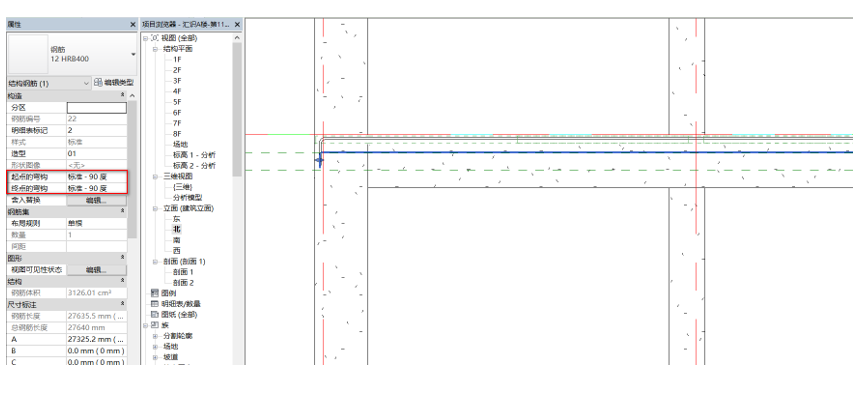The image size is (863, 395).
Task: Click the 视图 (全部) views icon
Action: 155,38
